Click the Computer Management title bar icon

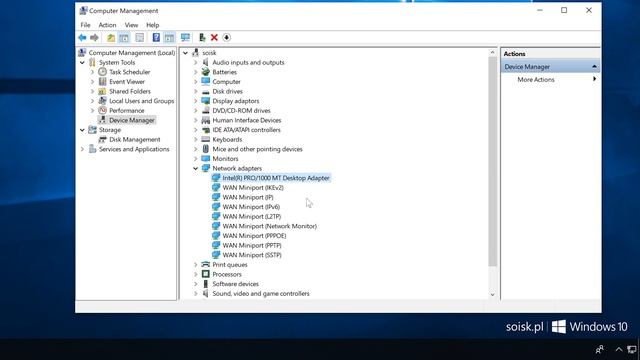[83, 10]
